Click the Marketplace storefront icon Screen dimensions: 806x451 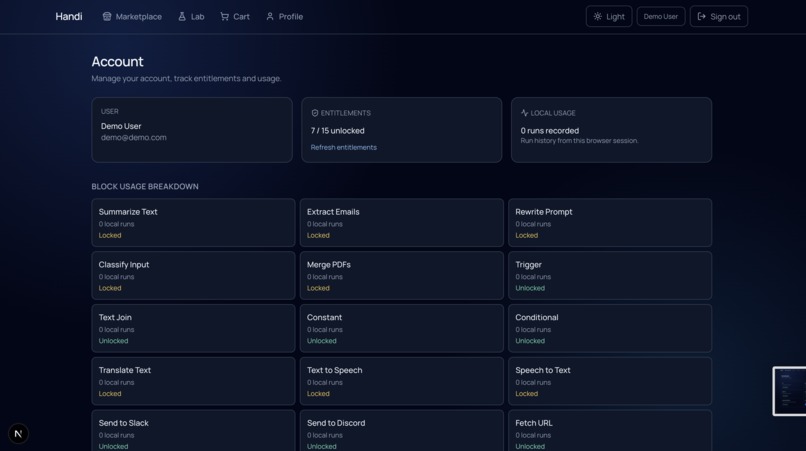click(107, 16)
